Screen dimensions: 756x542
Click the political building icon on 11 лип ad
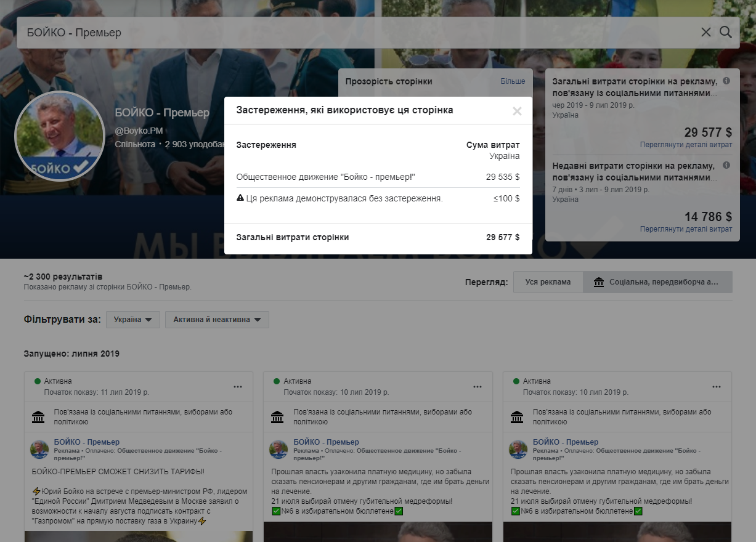38,417
